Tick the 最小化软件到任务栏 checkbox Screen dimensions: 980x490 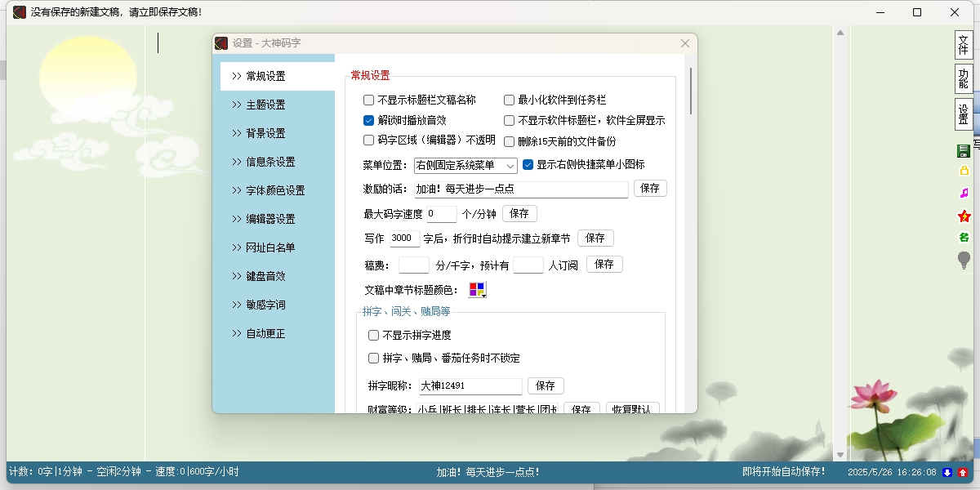509,100
